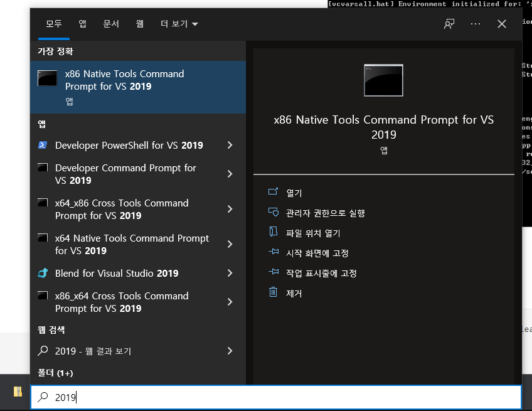Click the yellow zip icon on the taskbar
This screenshot has width=532, height=411.
[x=18, y=392]
